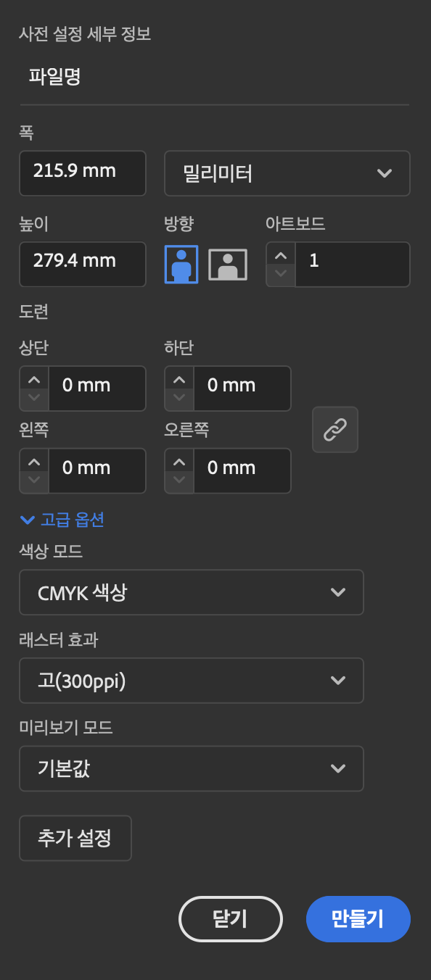Image resolution: width=431 pixels, height=980 pixels.
Task: Click the 만들기 button
Action: point(358,919)
